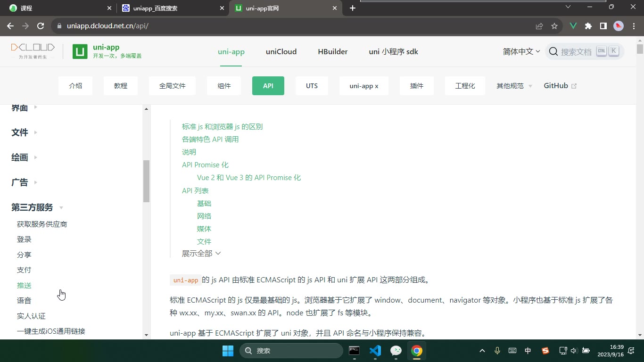Go back to the previous page
644x362 pixels.
[x=10, y=26]
